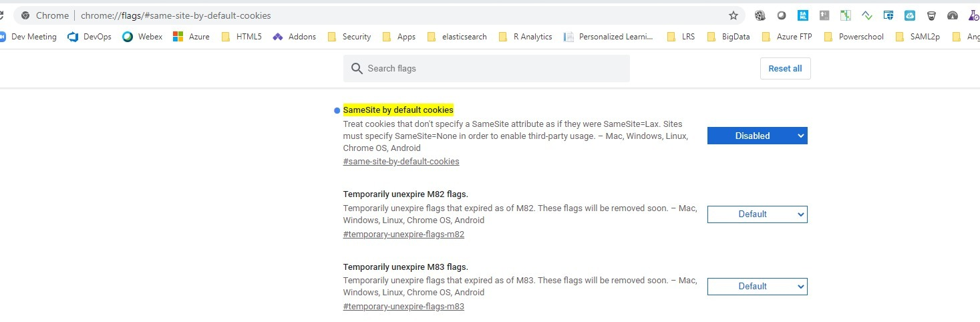Screen dimensions: 980x322
Task: Open the elasticsearch bookmarks folder
Action: [457, 37]
